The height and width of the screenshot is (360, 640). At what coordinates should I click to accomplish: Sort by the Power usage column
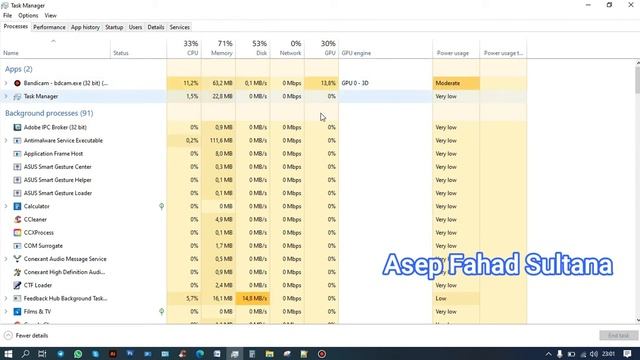pos(456,49)
